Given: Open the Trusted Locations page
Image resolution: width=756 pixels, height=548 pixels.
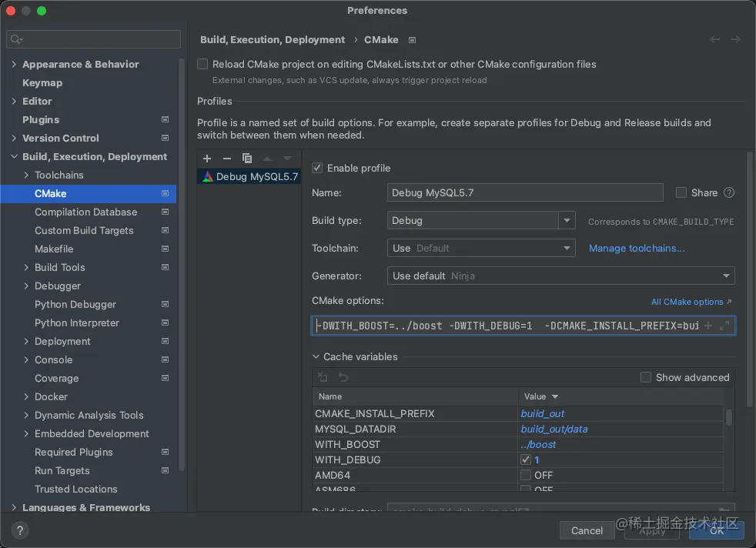Looking at the screenshot, I should (x=76, y=489).
